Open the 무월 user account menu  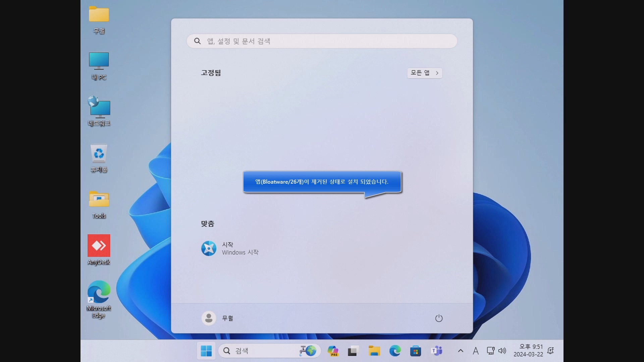(217, 318)
